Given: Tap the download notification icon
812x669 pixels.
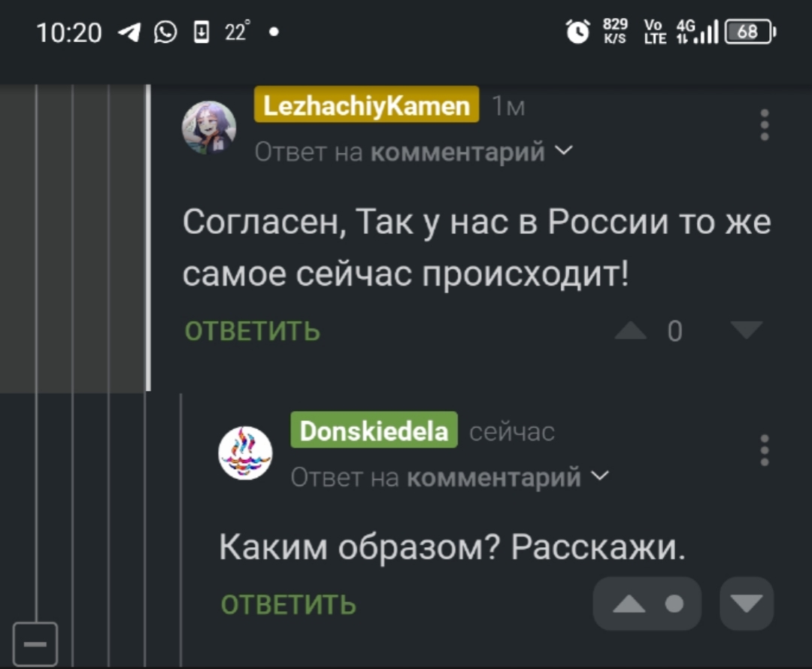Looking at the screenshot, I should (x=201, y=32).
